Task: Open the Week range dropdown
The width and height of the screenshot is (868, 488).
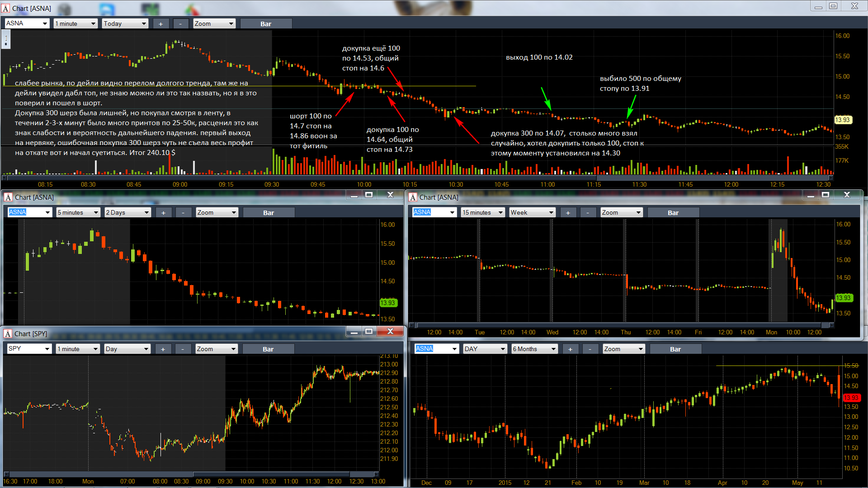Action: [x=532, y=212]
